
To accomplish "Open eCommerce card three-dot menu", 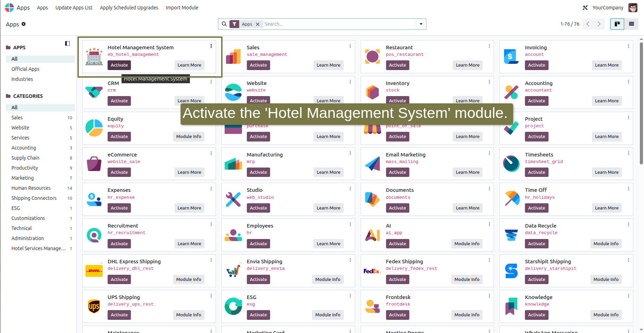I will tap(211, 153).
